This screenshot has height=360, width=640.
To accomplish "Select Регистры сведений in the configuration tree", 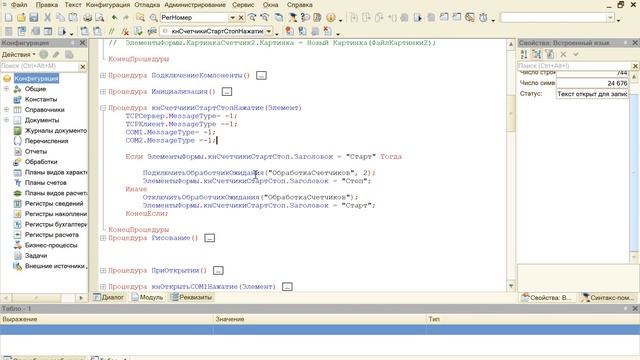I will click(54, 203).
